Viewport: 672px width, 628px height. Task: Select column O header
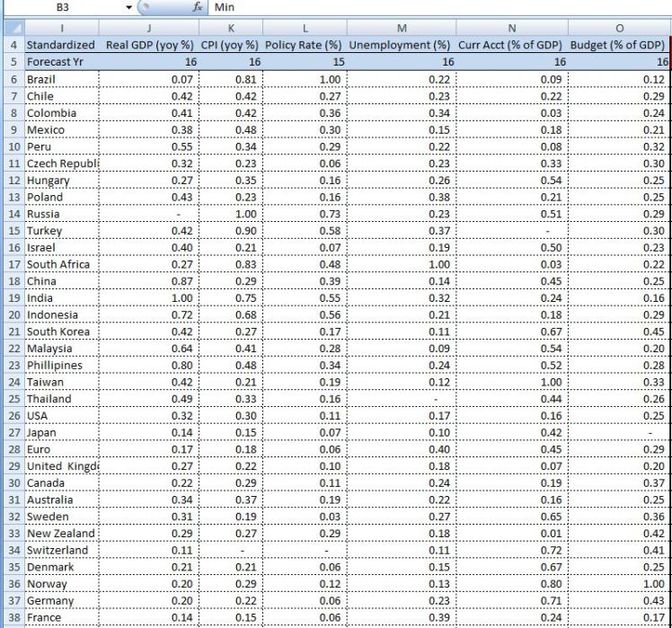pyautogui.click(x=620, y=28)
